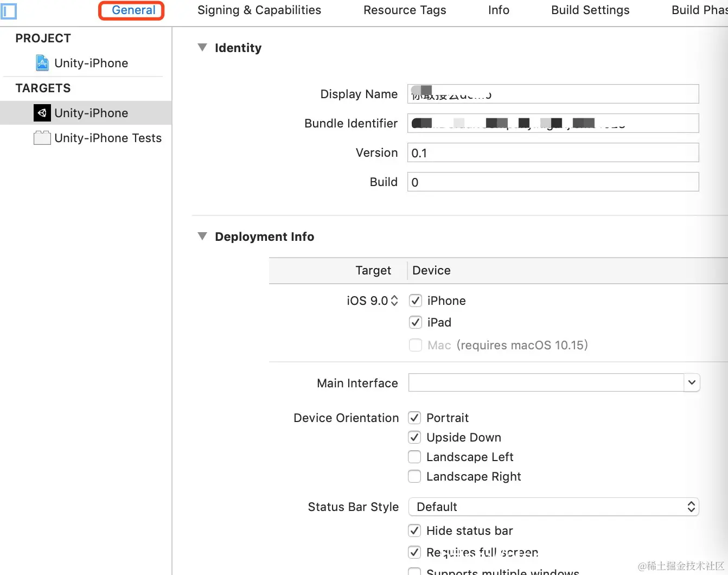Click the Main Interface text field

(546, 382)
